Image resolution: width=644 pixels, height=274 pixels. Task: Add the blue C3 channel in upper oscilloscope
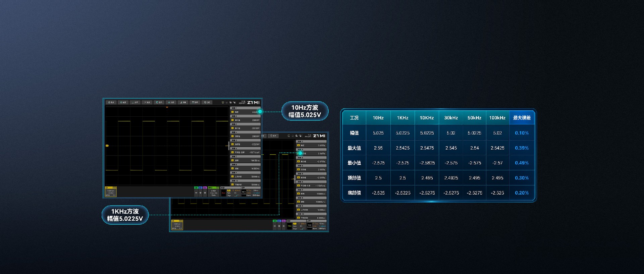click(x=201, y=191)
